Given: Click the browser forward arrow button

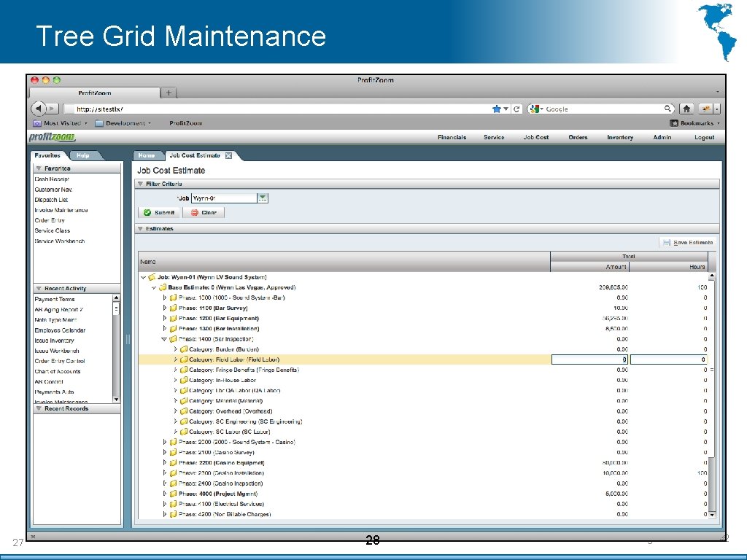Looking at the screenshot, I should click(x=53, y=109).
